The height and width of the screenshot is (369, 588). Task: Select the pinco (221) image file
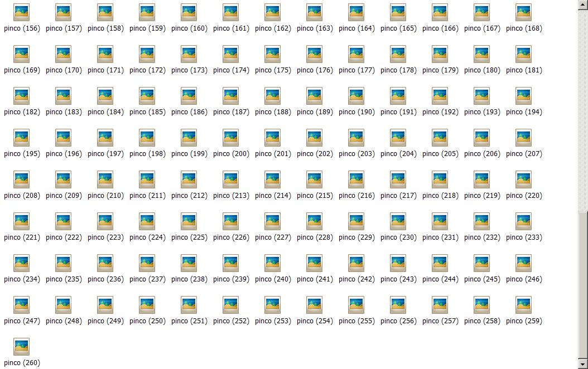point(21,221)
